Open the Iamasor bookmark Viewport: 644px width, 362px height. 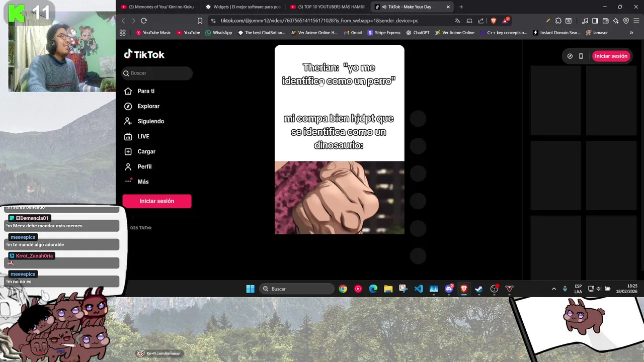point(597,33)
